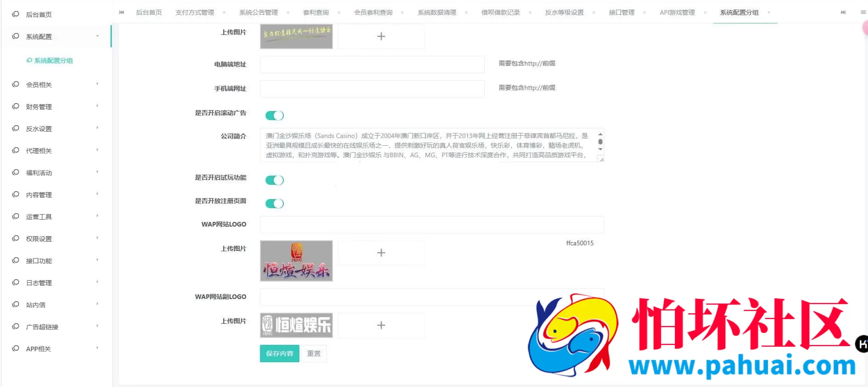Click the tab scroll-right arrow icon
The width and height of the screenshot is (868, 387).
tap(843, 12)
